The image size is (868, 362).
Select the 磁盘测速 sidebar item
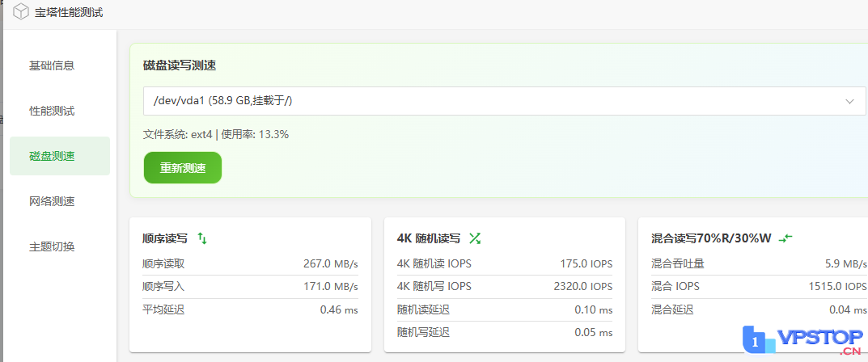pyautogui.click(x=52, y=156)
